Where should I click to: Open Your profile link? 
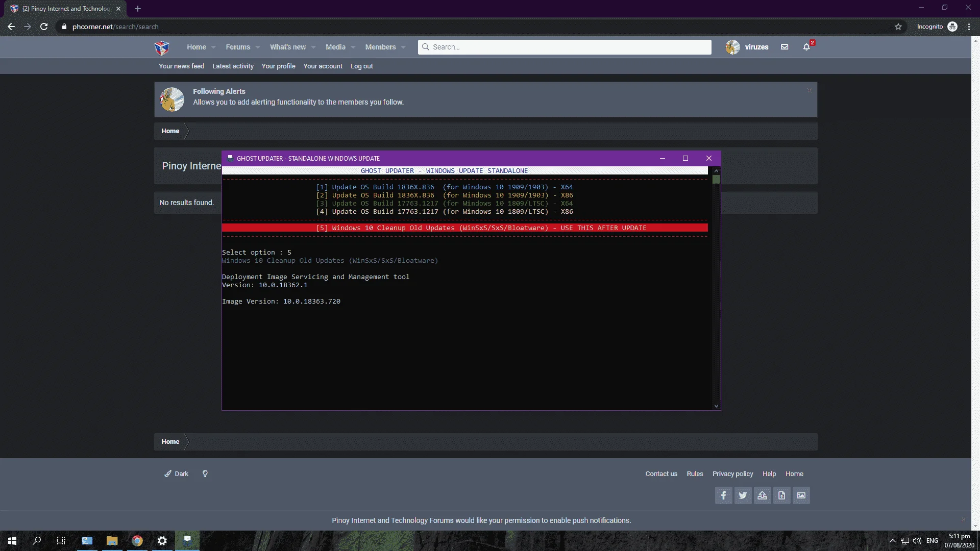coord(278,66)
